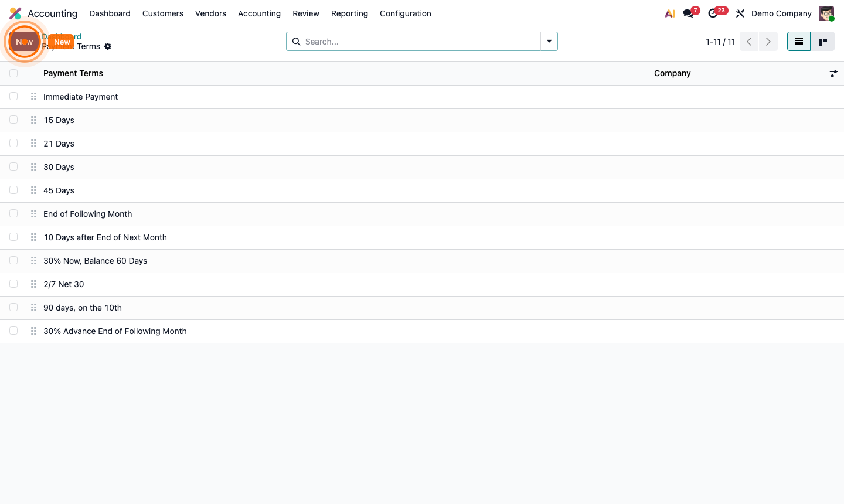Open the AI assistant icon
This screenshot has height=504, width=844.
coord(669,13)
